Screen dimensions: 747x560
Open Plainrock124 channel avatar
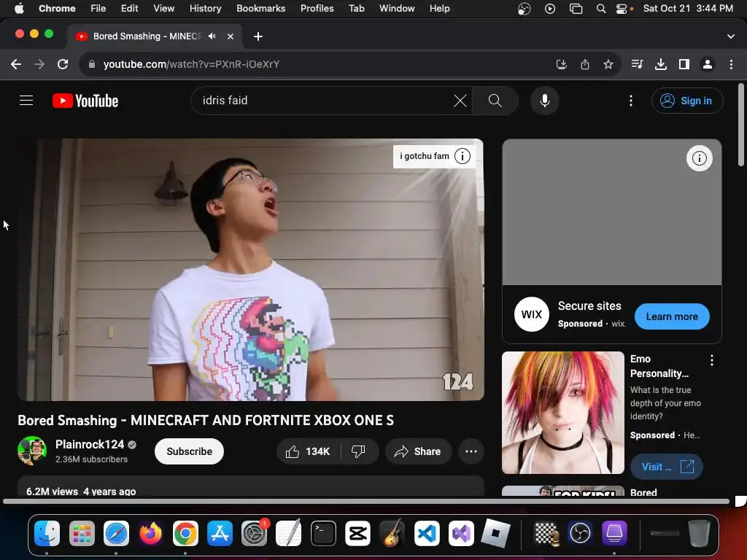pyautogui.click(x=32, y=451)
